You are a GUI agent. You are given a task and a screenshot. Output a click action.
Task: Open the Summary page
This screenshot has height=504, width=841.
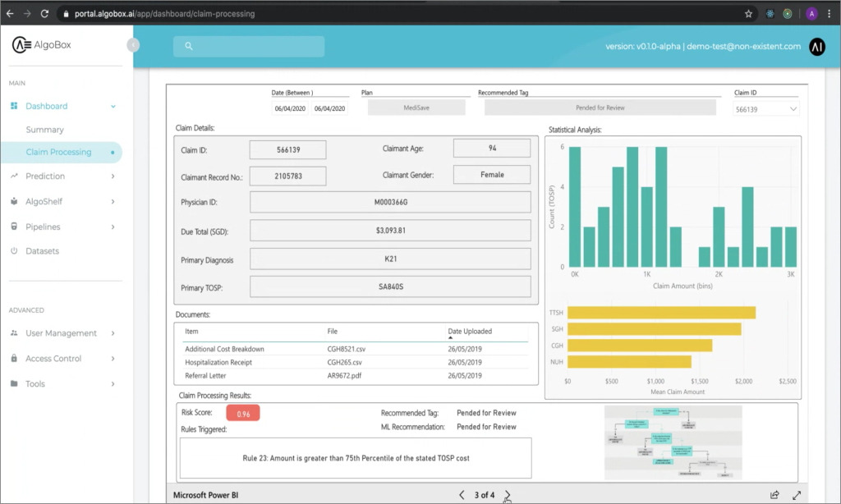point(44,130)
